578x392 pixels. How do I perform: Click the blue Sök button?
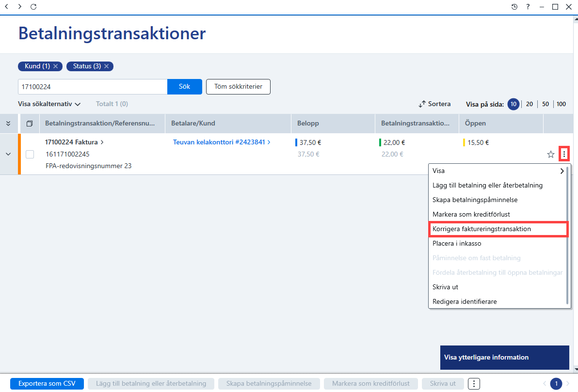click(185, 87)
